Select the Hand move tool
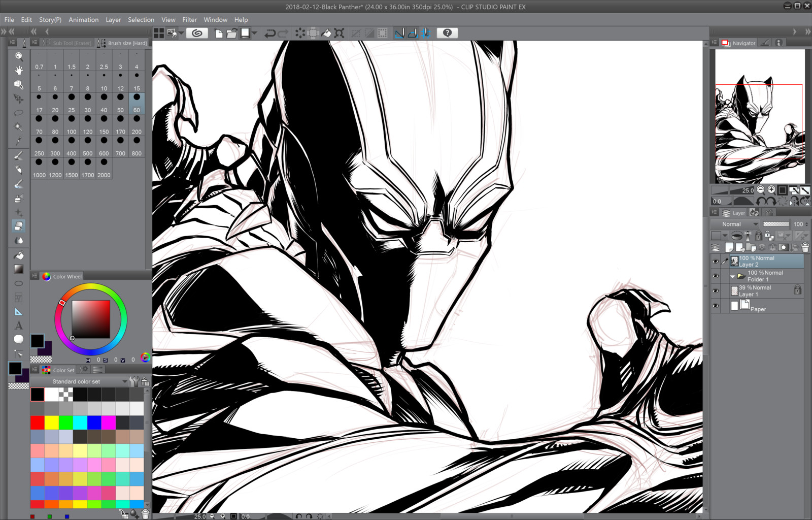 tap(19, 70)
